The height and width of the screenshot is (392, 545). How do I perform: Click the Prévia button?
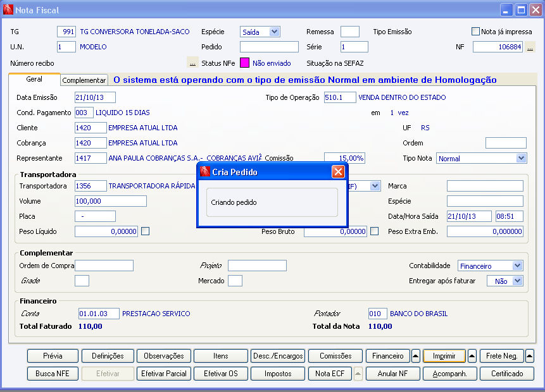53,356
